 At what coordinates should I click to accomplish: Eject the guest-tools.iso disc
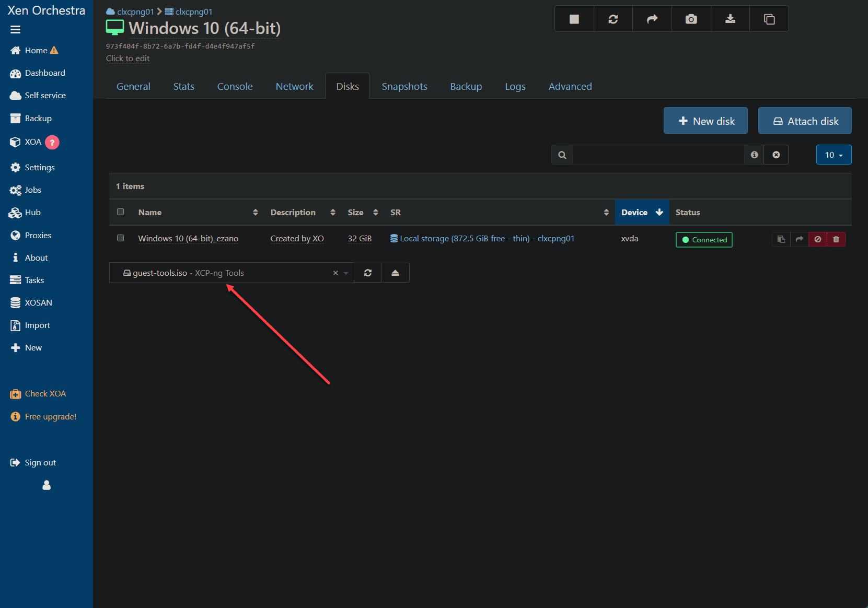click(x=395, y=273)
